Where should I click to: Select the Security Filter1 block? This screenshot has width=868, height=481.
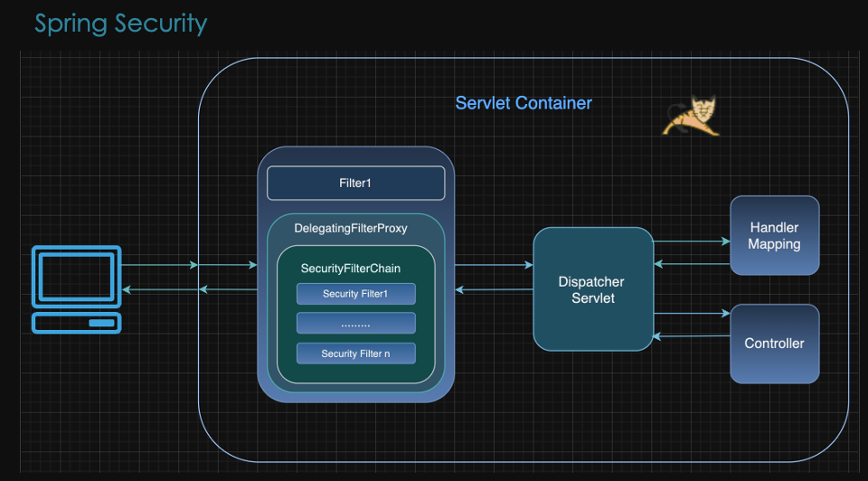(355, 294)
